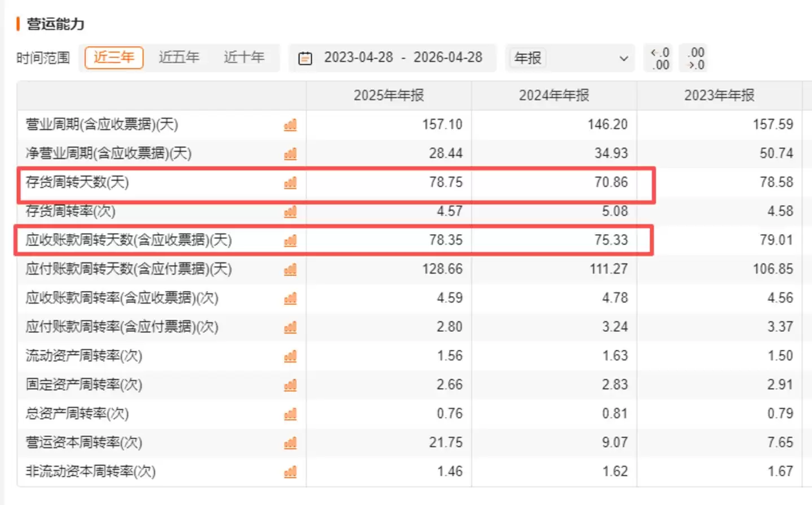Open chart icon for 总资产周转率(次)

[x=290, y=414]
